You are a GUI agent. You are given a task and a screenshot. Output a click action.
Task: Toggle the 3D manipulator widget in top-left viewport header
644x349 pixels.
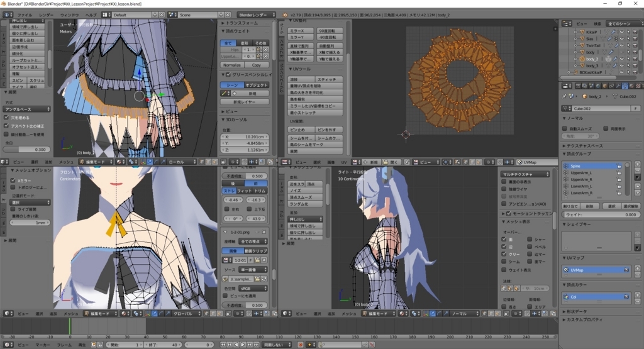point(143,162)
